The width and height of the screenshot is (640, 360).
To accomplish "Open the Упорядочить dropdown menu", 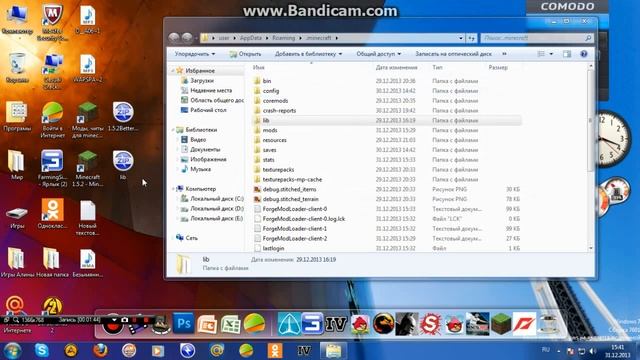I will (x=195, y=54).
